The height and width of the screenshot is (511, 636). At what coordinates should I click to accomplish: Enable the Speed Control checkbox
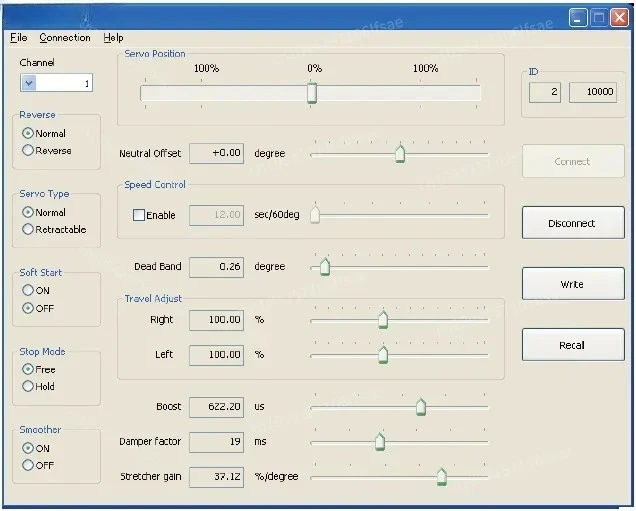click(x=139, y=215)
